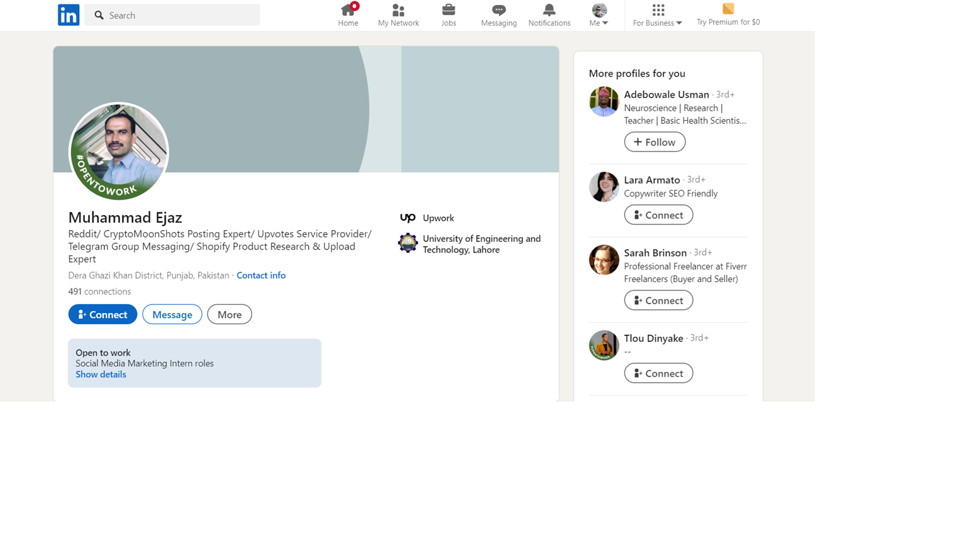Open Lara Armato's profile name link
This screenshot has width=964, height=560.
coord(652,180)
